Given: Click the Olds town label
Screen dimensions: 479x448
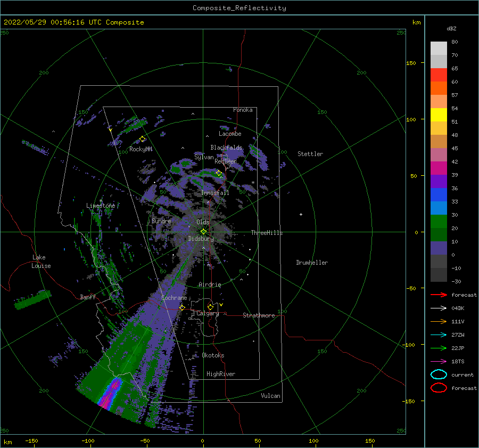Looking at the screenshot, I should point(203,222).
